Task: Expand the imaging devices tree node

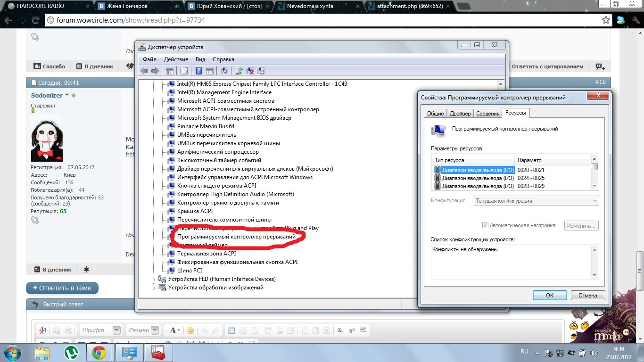Action: [x=154, y=288]
